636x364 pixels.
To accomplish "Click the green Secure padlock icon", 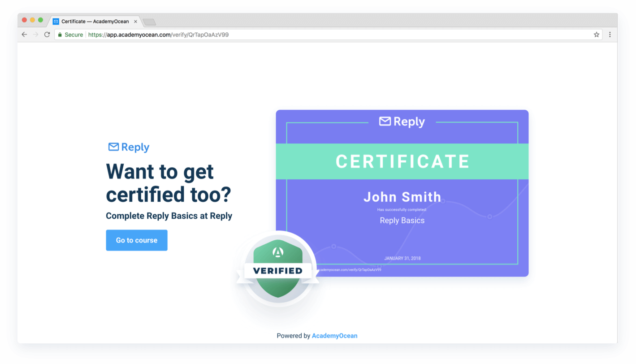I will 60,35.
